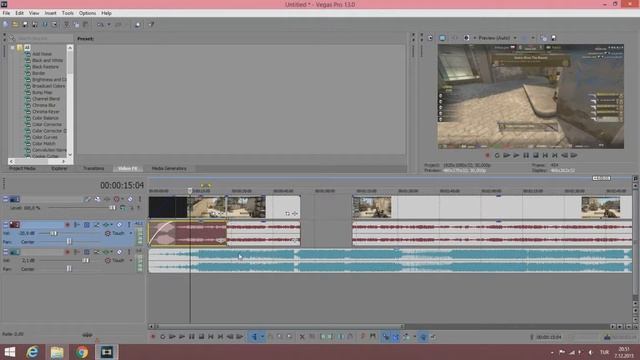
Task: Click the Undo toolbar icon
Action: click(100, 24)
